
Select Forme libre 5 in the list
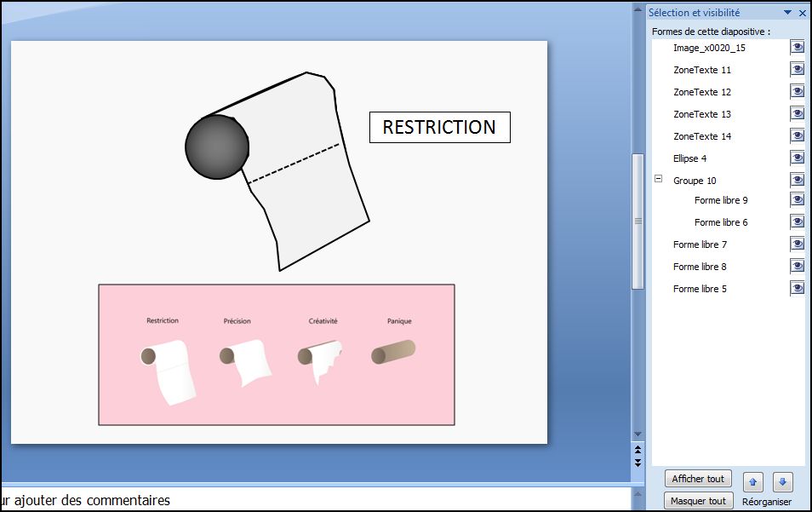700,289
